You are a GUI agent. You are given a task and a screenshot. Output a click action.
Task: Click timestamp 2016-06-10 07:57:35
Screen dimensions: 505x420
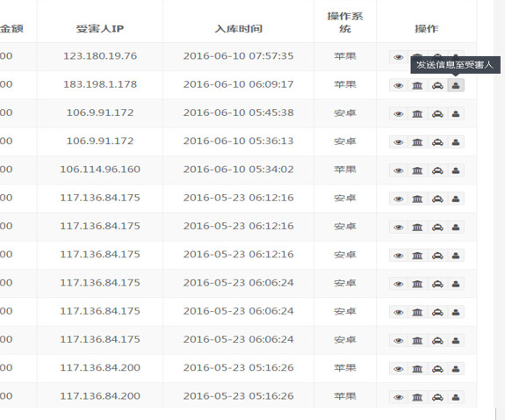click(x=238, y=55)
